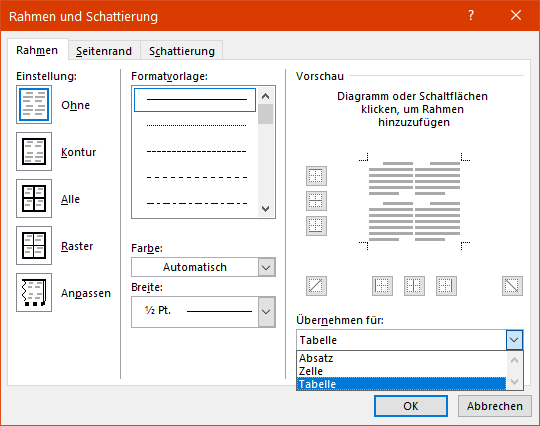The image size is (540, 426).
Task: Toggle inside vertical border button
Action: 414,286
